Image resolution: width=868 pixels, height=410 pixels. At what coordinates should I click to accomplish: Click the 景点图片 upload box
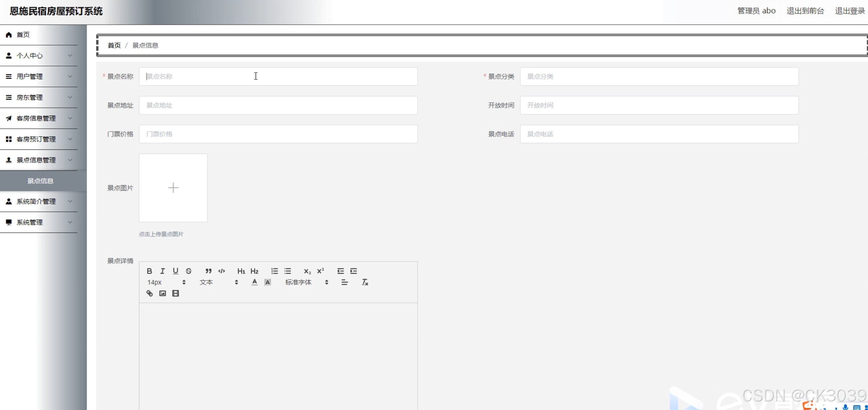click(x=173, y=188)
